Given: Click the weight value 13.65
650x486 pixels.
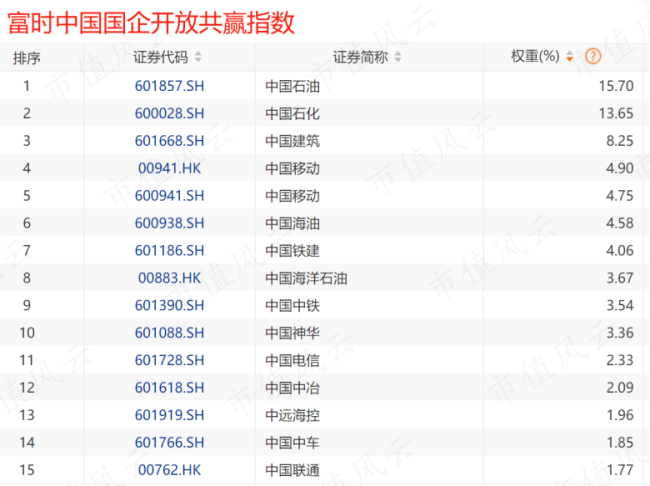Looking at the screenshot, I should 616,113.
